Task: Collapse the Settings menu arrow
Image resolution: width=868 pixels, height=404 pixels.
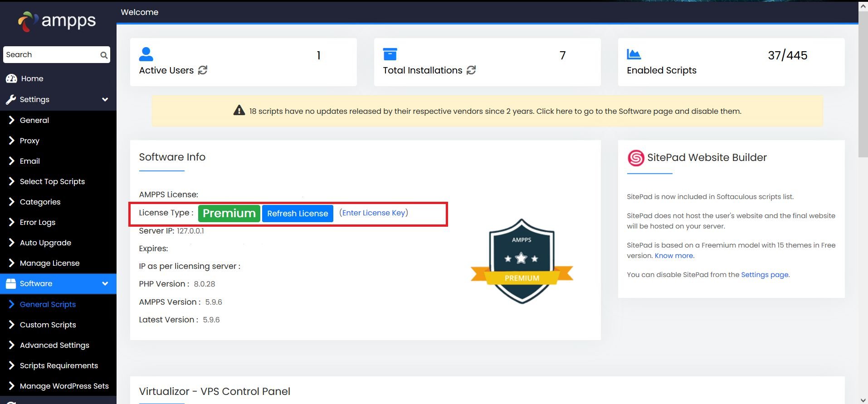Action: pyautogui.click(x=105, y=100)
